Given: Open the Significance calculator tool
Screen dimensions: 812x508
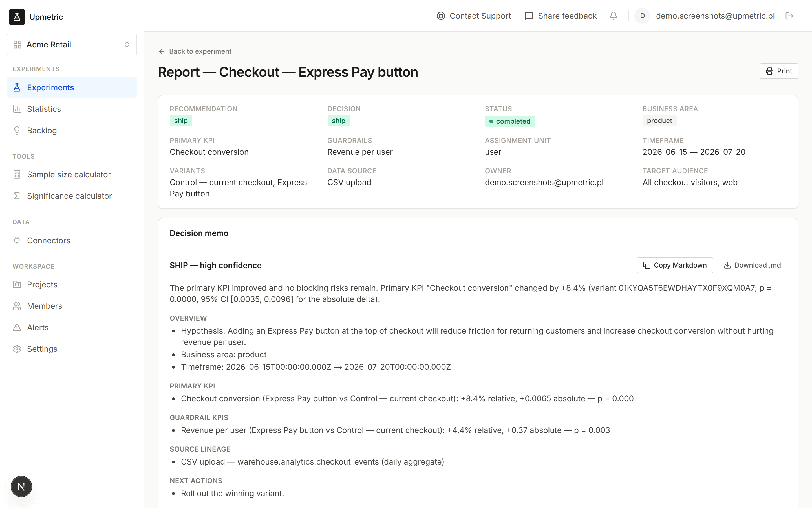Looking at the screenshot, I should click(x=72, y=196).
